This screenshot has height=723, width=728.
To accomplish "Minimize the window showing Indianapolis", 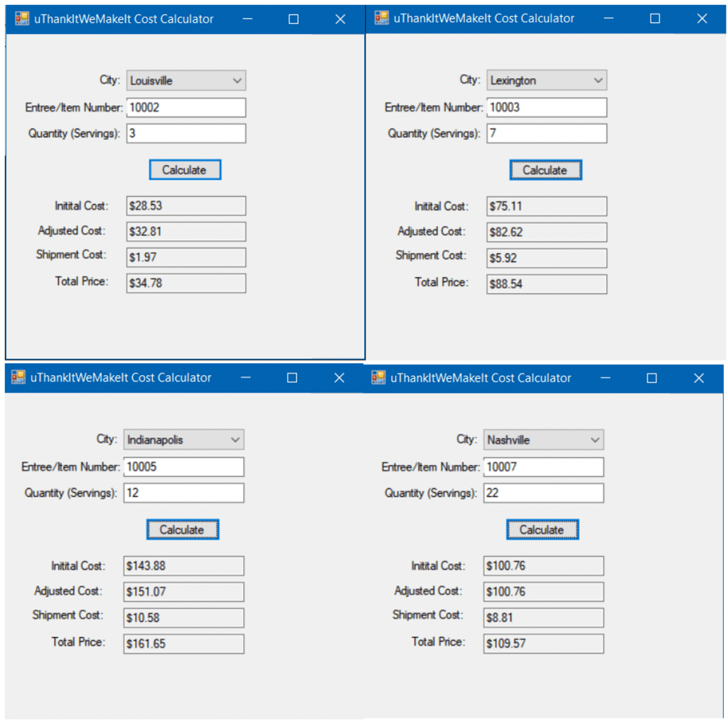I will 245,377.
